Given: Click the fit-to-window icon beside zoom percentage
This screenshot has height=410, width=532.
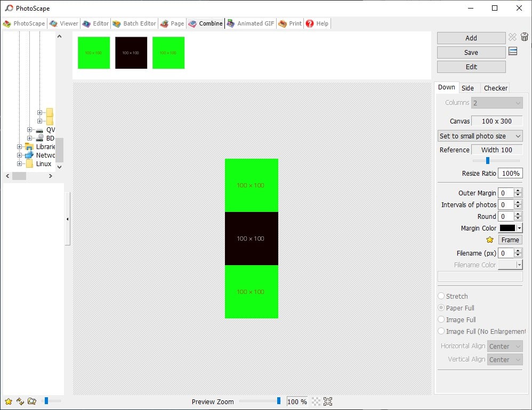Looking at the screenshot, I should click(328, 401).
